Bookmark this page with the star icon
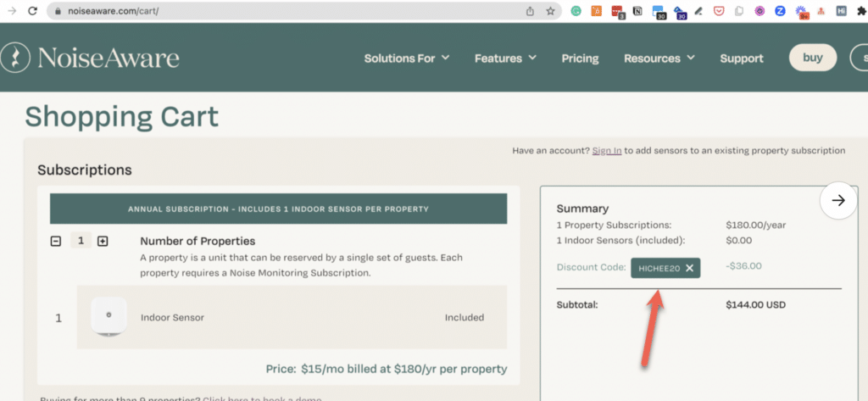Screen dimensions: 868x401 550,11
